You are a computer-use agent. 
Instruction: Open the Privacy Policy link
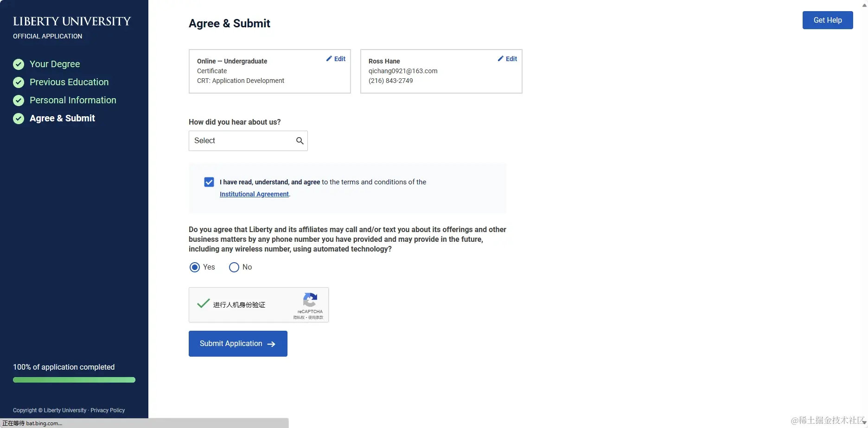pyautogui.click(x=108, y=410)
